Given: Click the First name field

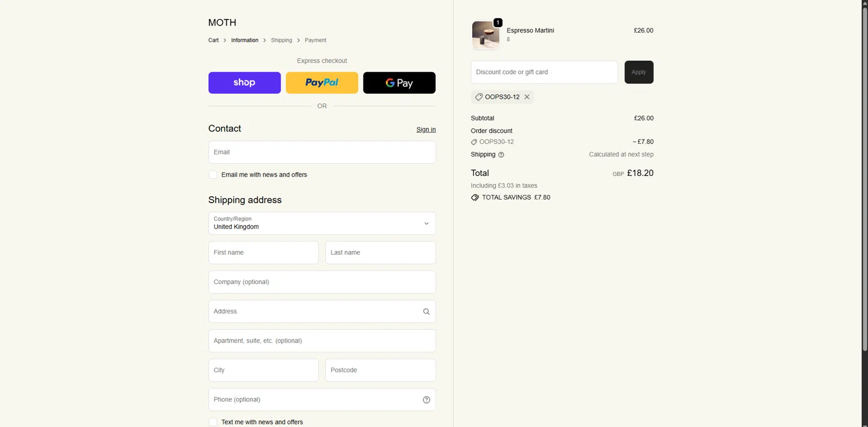Looking at the screenshot, I should coord(263,253).
